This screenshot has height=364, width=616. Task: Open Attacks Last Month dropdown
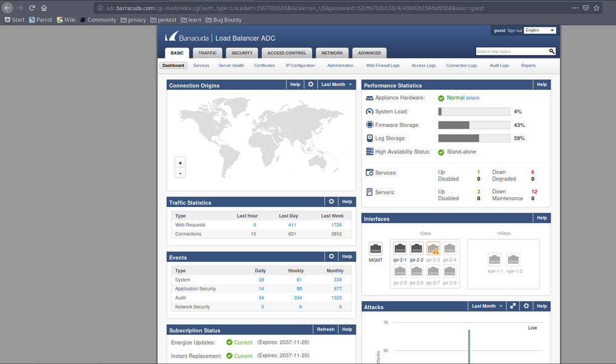coord(487,306)
